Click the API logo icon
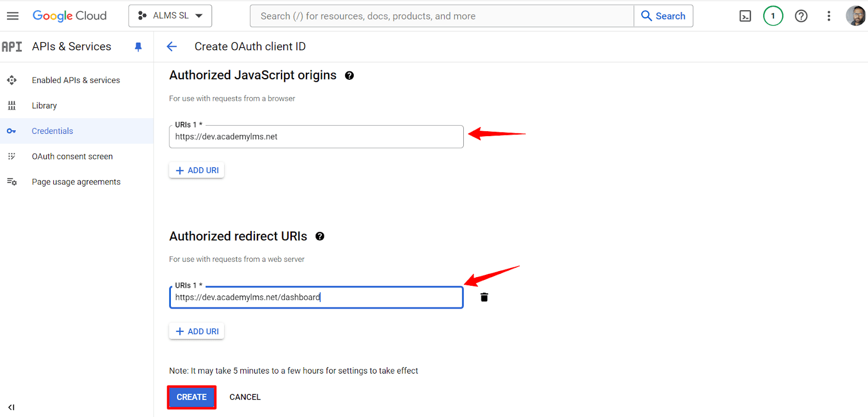868x417 pixels. (x=12, y=47)
